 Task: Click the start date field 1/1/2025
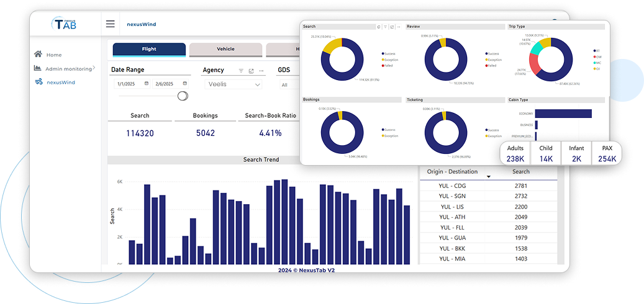127,83
